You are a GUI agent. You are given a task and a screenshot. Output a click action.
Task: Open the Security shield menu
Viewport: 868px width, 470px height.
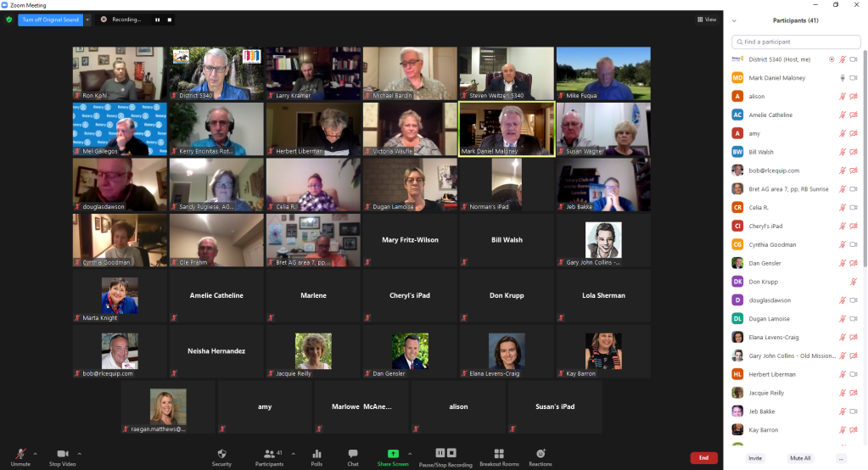(x=221, y=454)
